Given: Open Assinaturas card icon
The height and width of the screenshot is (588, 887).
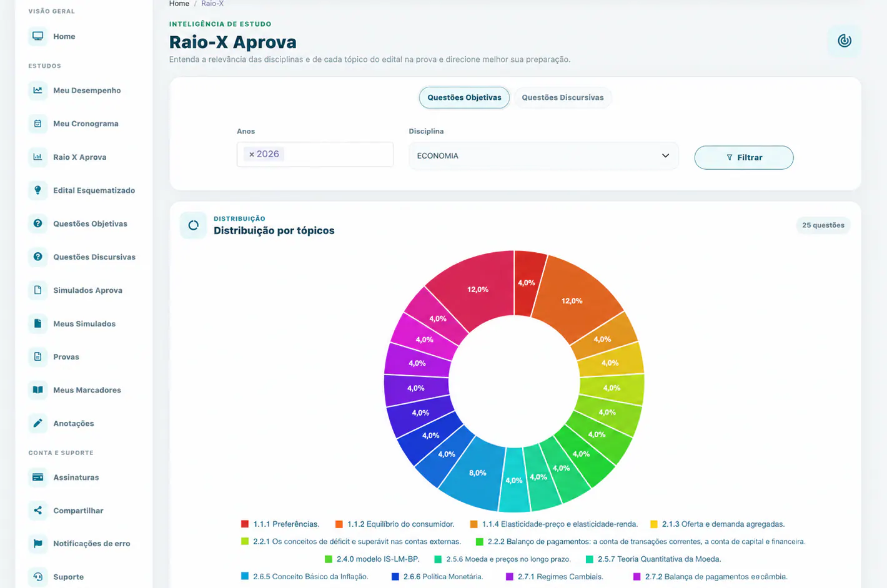Looking at the screenshot, I should 37,477.
